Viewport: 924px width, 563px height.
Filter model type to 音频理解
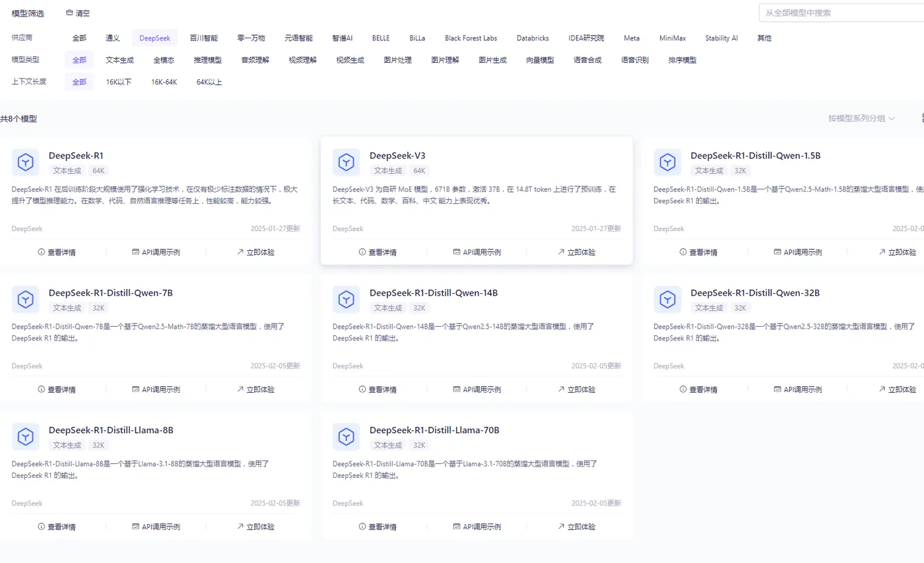coord(255,60)
